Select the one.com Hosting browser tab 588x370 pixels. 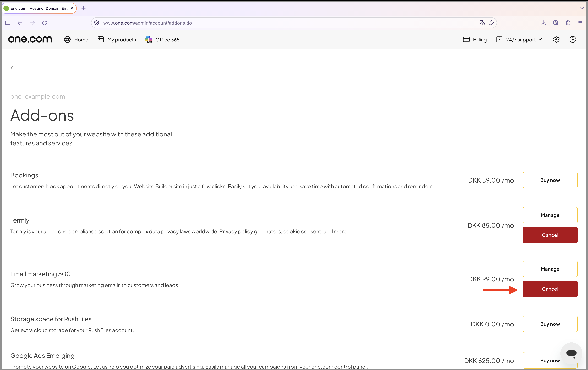(39, 8)
